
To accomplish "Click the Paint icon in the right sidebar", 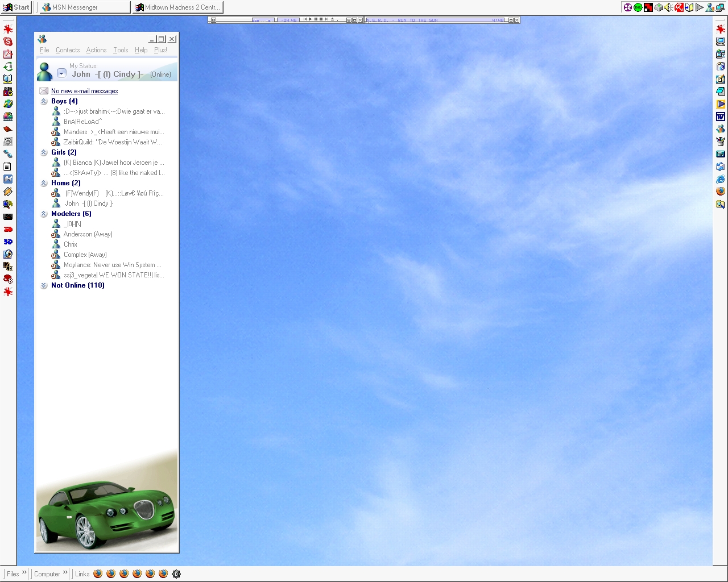I will point(721,142).
